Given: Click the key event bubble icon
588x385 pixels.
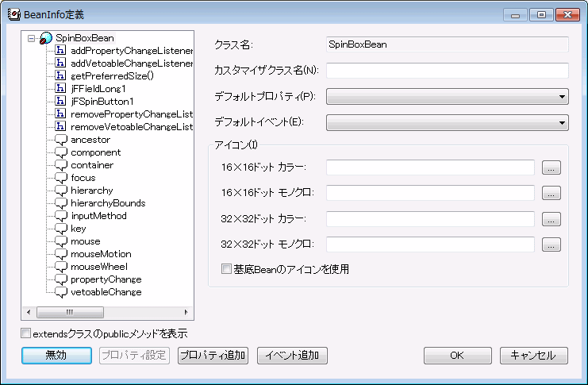Looking at the screenshot, I should [x=61, y=229].
